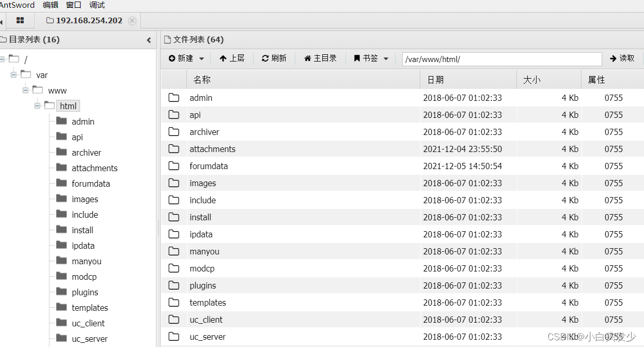Click the 读取 button
The height and width of the screenshot is (347, 644).
click(x=622, y=58)
